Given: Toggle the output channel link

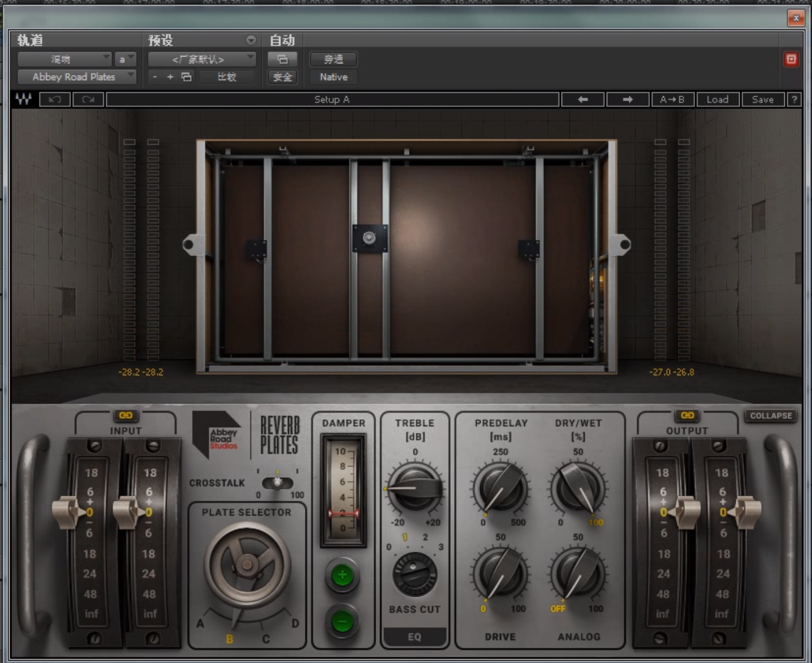Looking at the screenshot, I should pyautogui.click(x=687, y=415).
